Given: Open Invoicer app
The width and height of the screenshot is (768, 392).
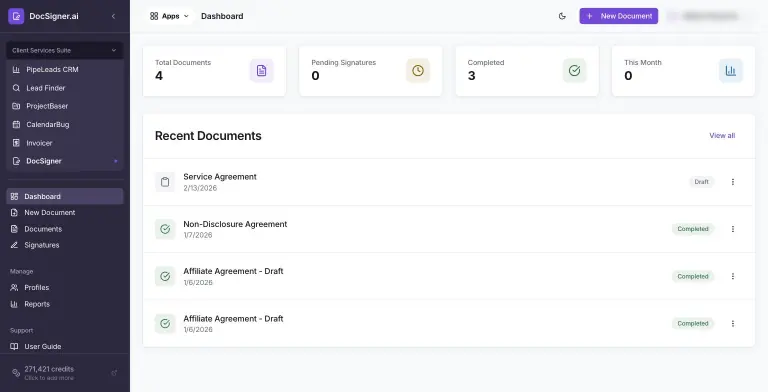Looking at the screenshot, I should [65, 143].
